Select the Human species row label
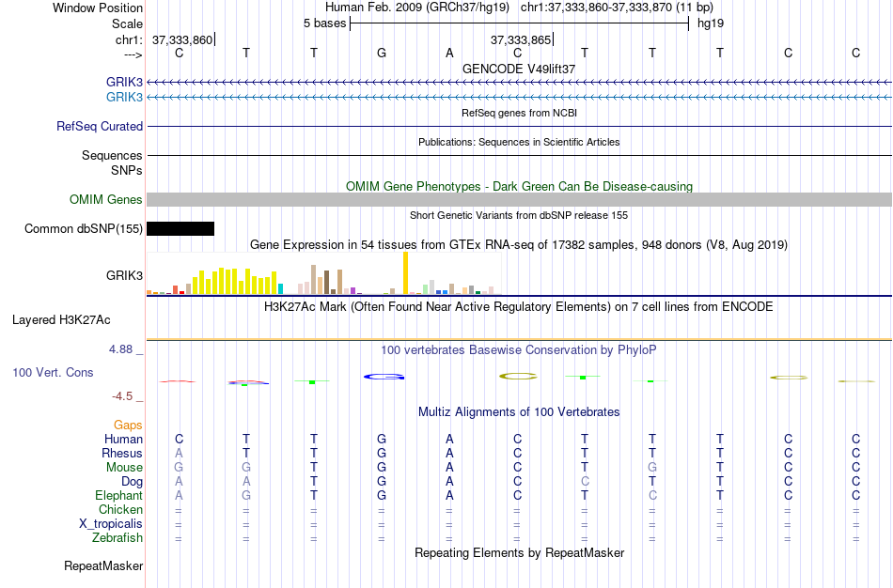Viewport: 893px width, 588px height. click(x=123, y=439)
